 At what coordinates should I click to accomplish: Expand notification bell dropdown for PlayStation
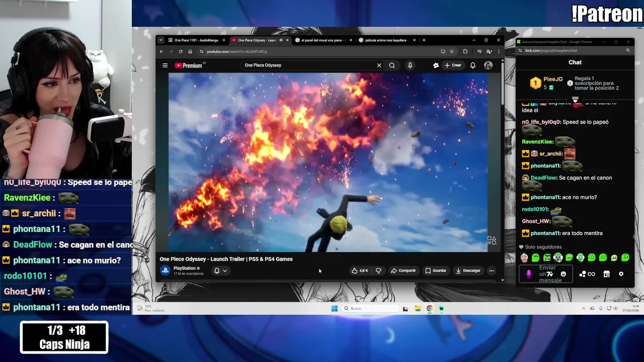point(225,270)
